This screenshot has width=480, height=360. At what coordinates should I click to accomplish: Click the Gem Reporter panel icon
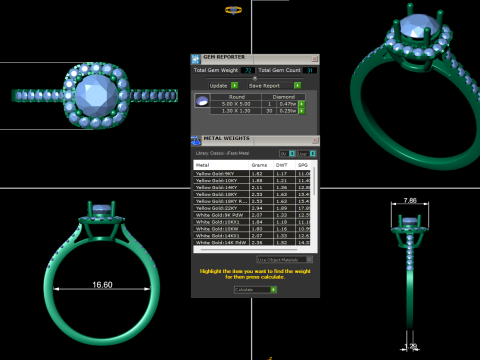click(196, 59)
